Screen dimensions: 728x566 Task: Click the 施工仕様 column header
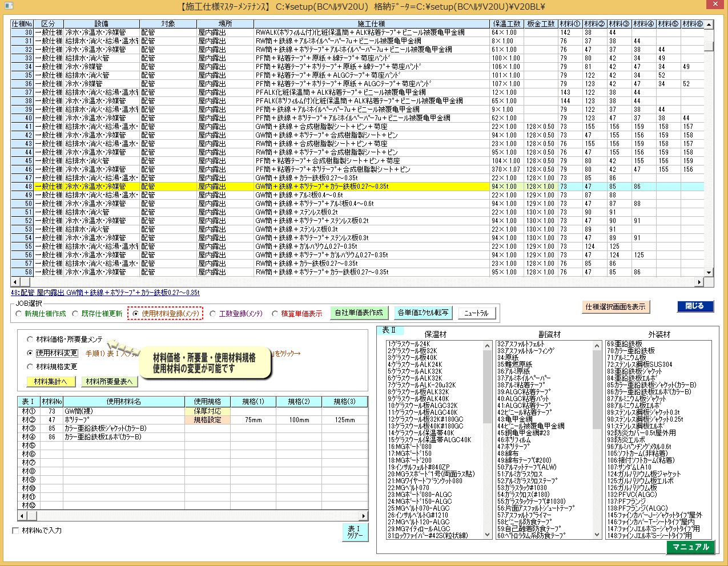371,24
